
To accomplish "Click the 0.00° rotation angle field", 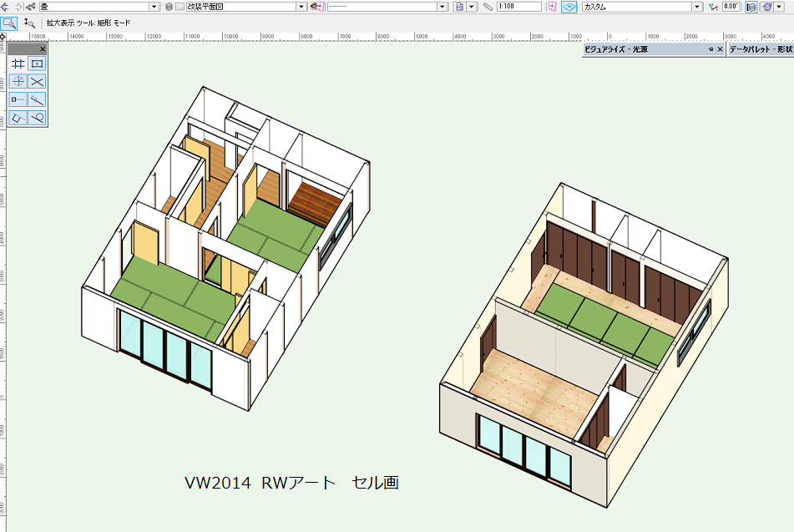I will (731, 7).
